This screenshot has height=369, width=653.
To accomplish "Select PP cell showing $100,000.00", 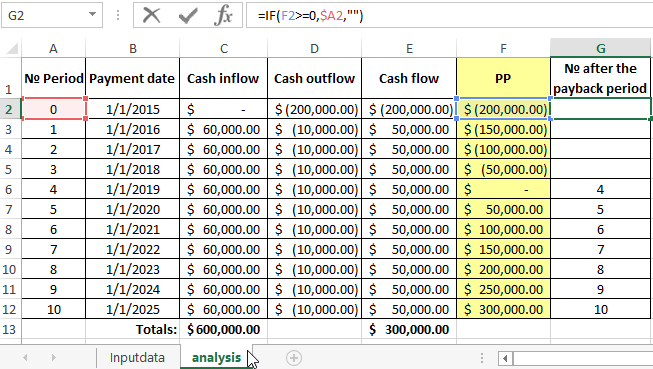I will (503, 229).
